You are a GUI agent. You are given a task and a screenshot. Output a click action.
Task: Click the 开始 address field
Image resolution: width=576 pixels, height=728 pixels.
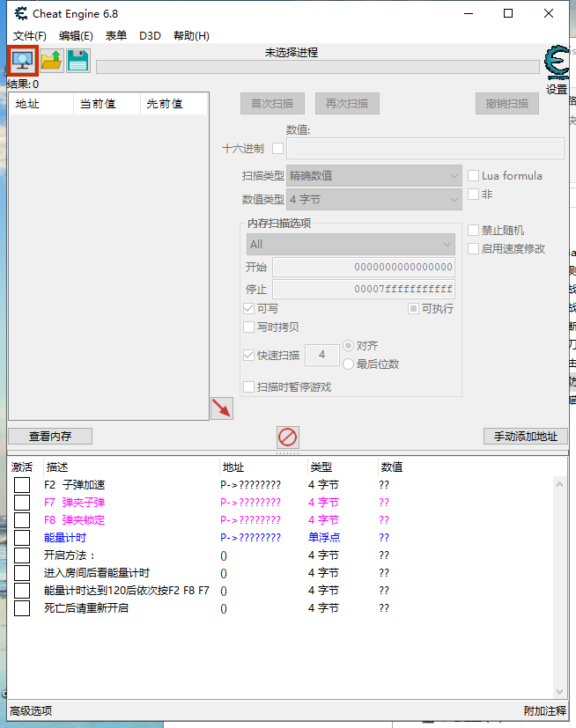(364, 267)
